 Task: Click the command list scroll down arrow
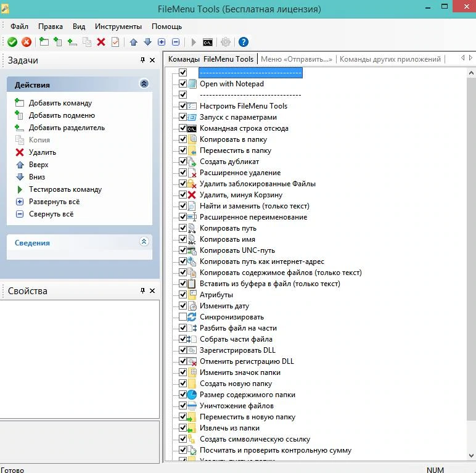click(x=471, y=456)
